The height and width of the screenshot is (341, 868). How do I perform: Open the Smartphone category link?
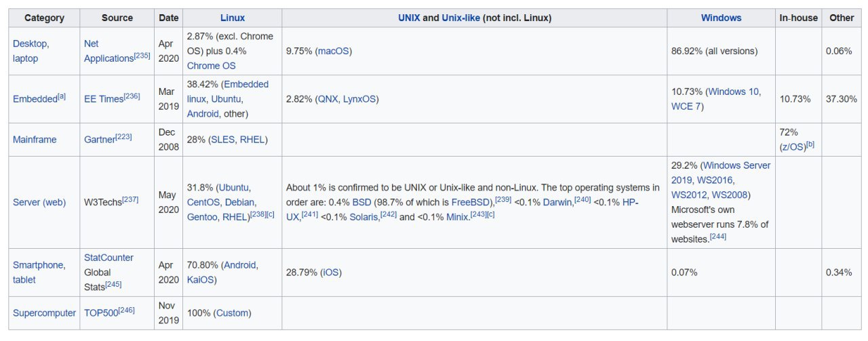[39, 265]
